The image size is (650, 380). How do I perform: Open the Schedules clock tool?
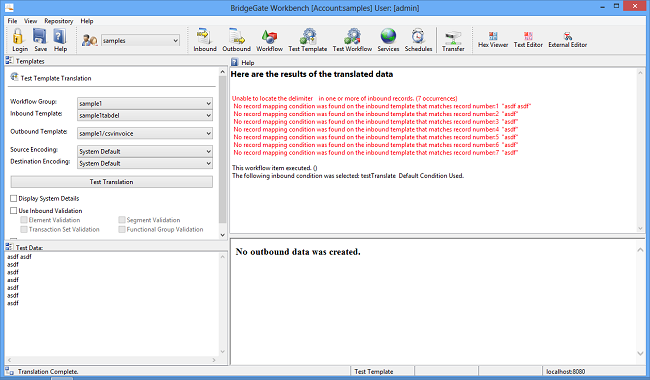pyautogui.click(x=418, y=36)
